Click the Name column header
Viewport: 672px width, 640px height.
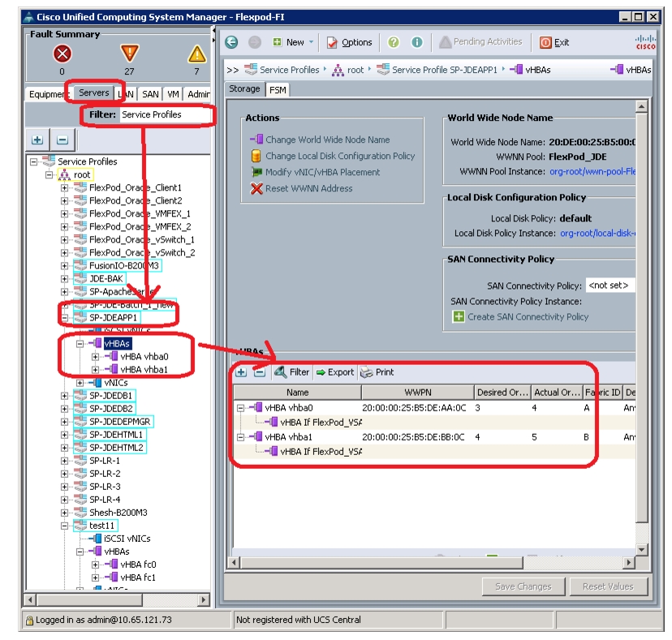(298, 393)
